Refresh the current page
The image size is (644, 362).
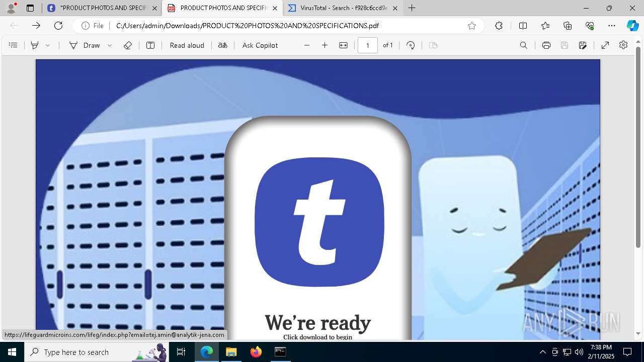(x=58, y=26)
